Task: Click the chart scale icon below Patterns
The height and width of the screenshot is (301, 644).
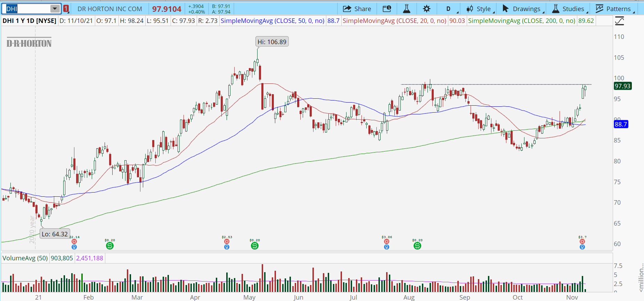Action: pyautogui.click(x=619, y=21)
